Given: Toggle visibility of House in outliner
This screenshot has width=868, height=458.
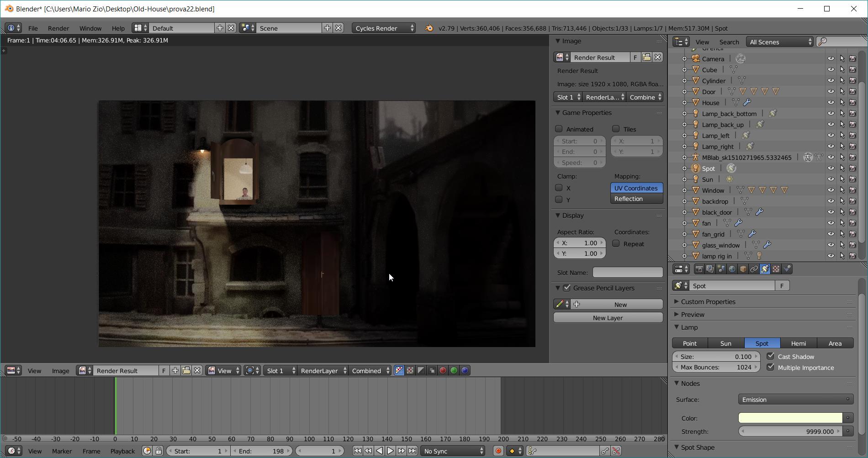Looking at the screenshot, I should (831, 102).
